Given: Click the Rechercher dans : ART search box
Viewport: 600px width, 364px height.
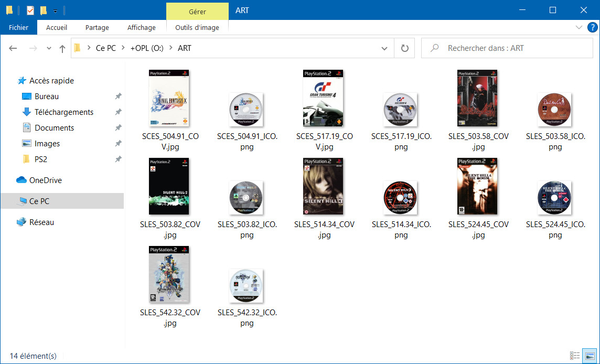Looking at the screenshot, I should coord(507,48).
